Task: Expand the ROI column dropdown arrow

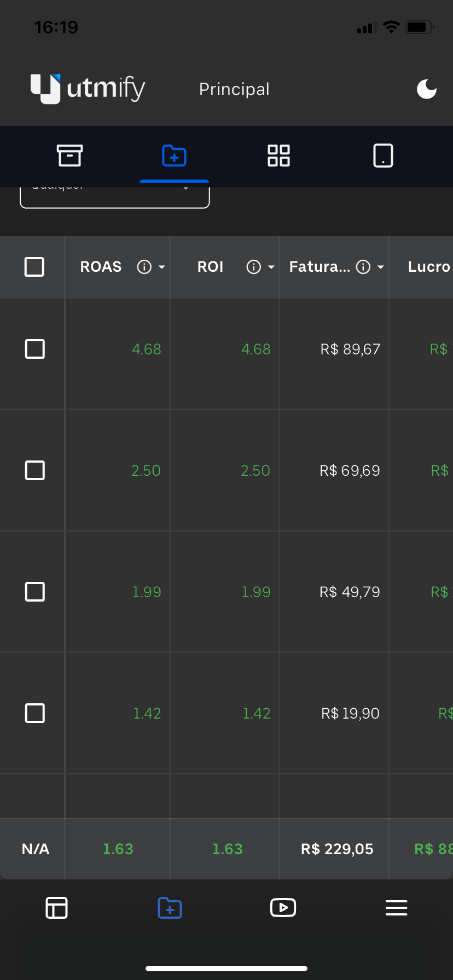Action: click(x=271, y=267)
